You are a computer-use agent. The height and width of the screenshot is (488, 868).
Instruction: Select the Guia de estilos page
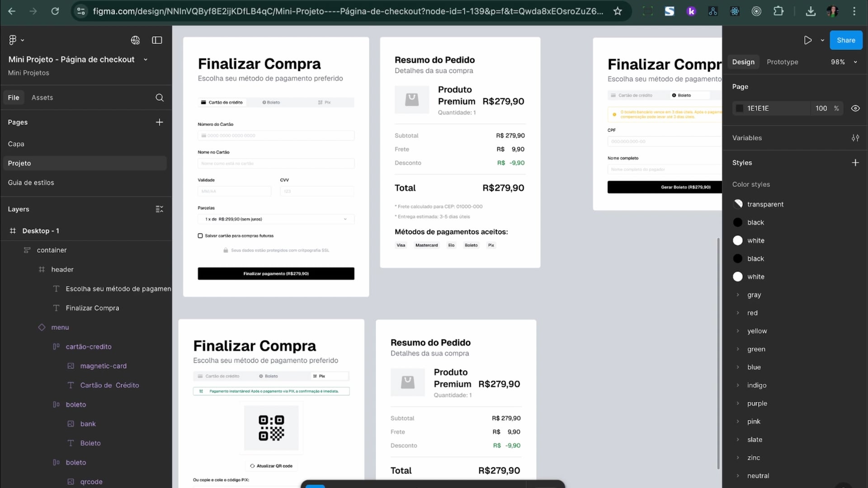31,183
